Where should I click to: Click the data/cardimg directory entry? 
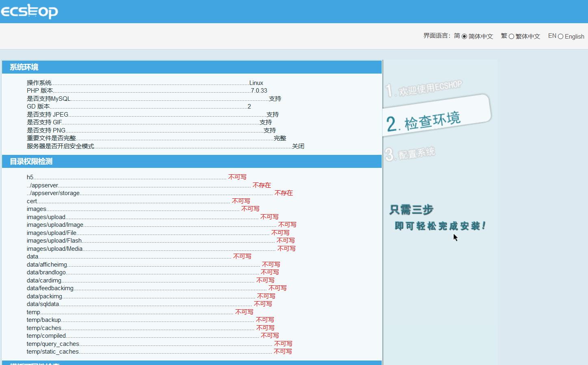click(x=44, y=280)
